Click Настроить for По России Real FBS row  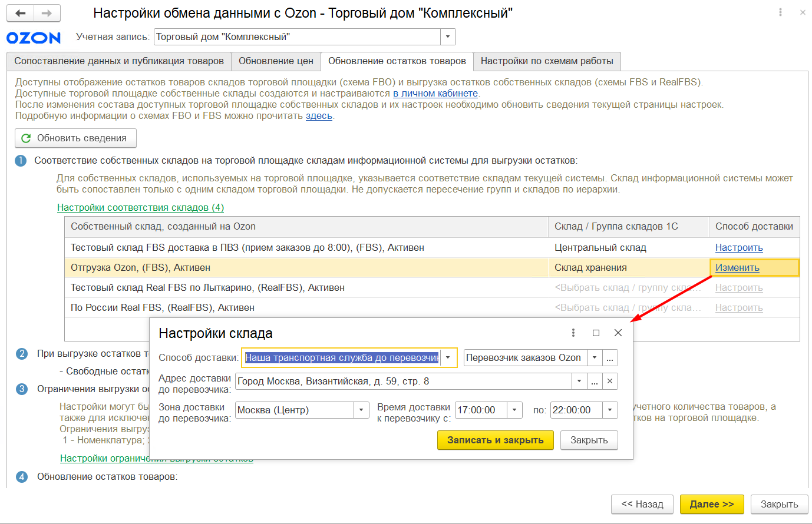coord(739,308)
